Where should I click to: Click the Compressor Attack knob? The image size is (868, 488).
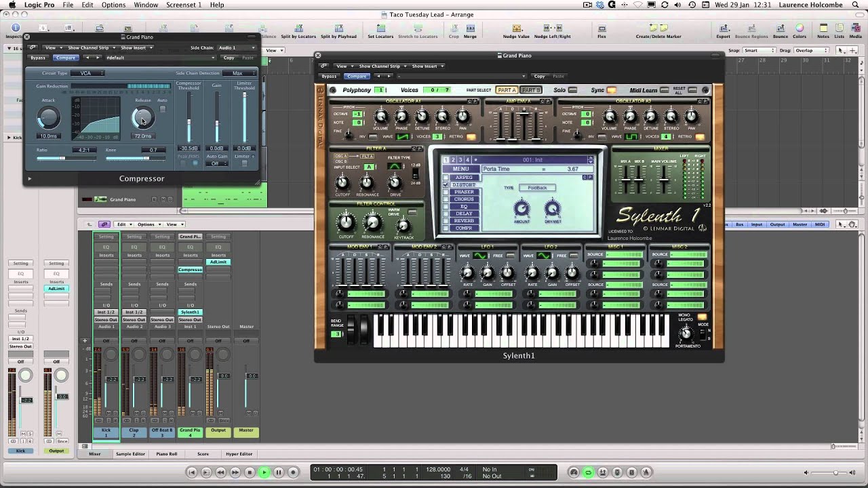click(48, 119)
